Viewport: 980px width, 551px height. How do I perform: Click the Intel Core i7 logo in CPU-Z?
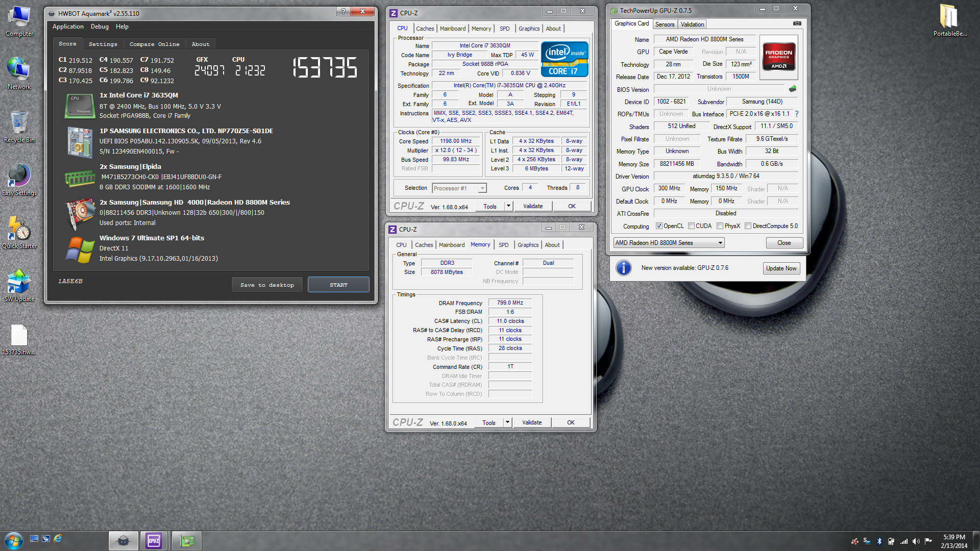pyautogui.click(x=565, y=59)
